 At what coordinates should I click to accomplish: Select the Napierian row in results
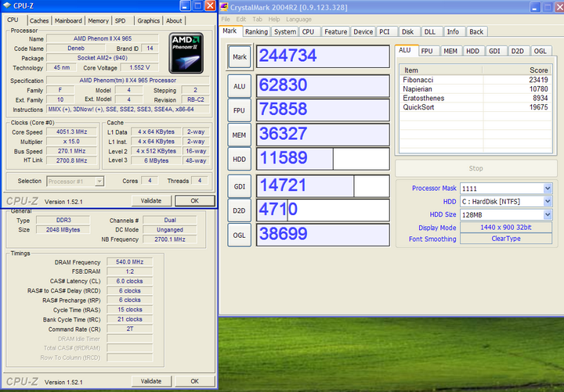(x=475, y=89)
